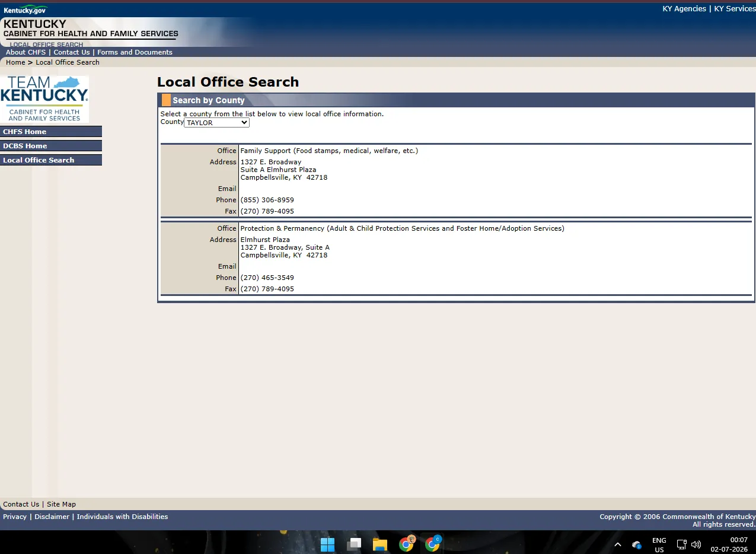
Task: Open Individuals with Disabilities footer link
Action: (x=122, y=517)
